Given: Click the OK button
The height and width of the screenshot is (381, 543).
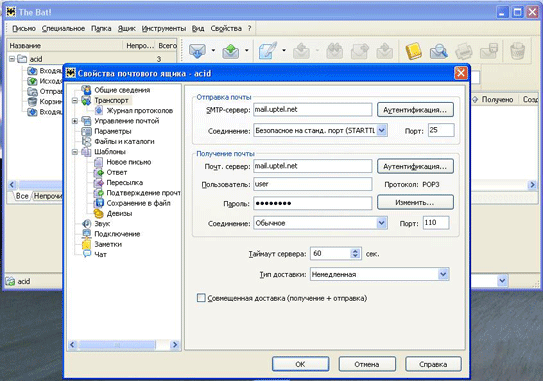Looking at the screenshot, I should coord(300,364).
